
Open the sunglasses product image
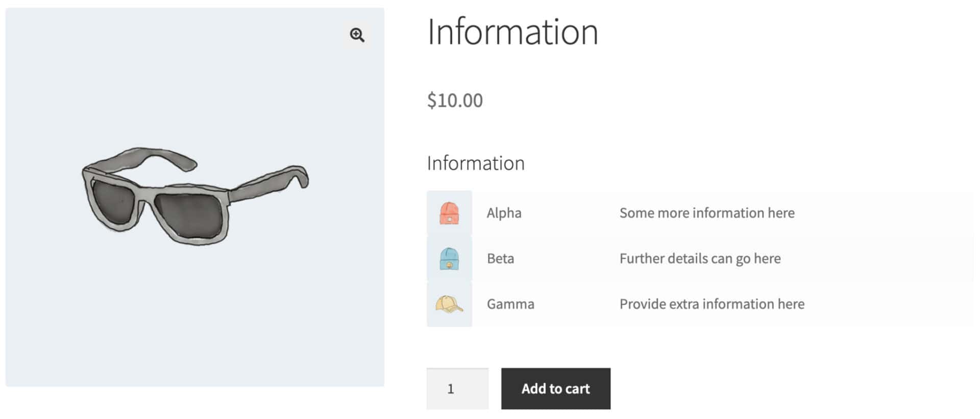pos(194,196)
